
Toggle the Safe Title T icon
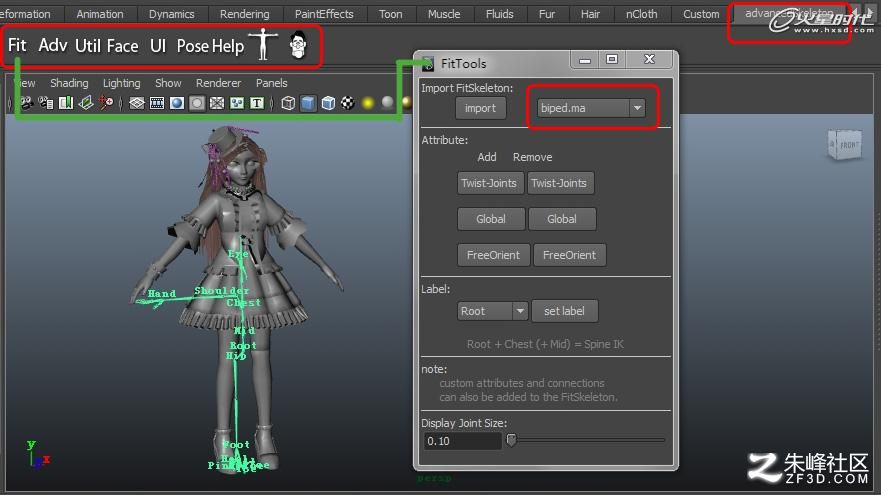(257, 103)
